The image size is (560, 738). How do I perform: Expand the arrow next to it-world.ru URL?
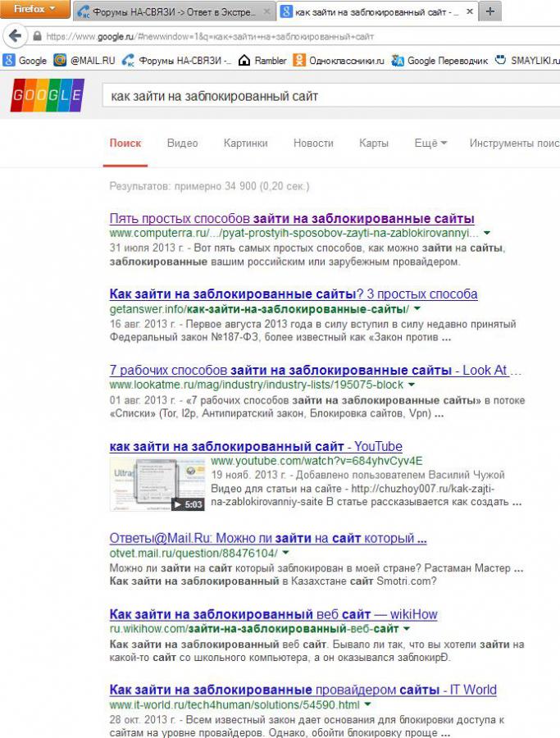(x=367, y=704)
